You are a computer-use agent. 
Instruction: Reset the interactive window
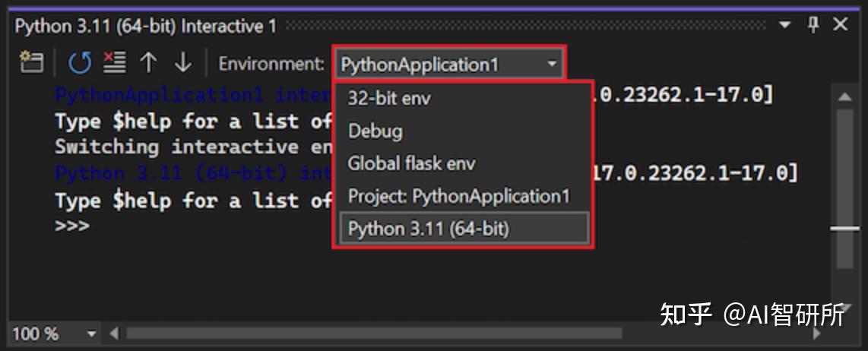click(79, 63)
